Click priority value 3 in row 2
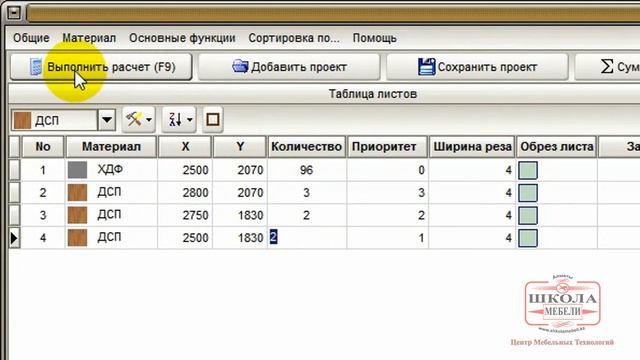This screenshot has height=360, width=640. pos(387,192)
